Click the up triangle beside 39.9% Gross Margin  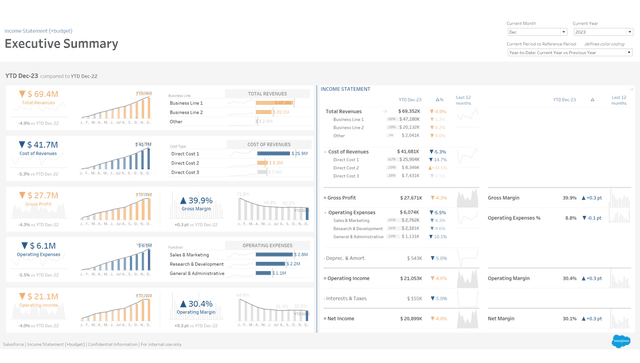click(x=183, y=200)
